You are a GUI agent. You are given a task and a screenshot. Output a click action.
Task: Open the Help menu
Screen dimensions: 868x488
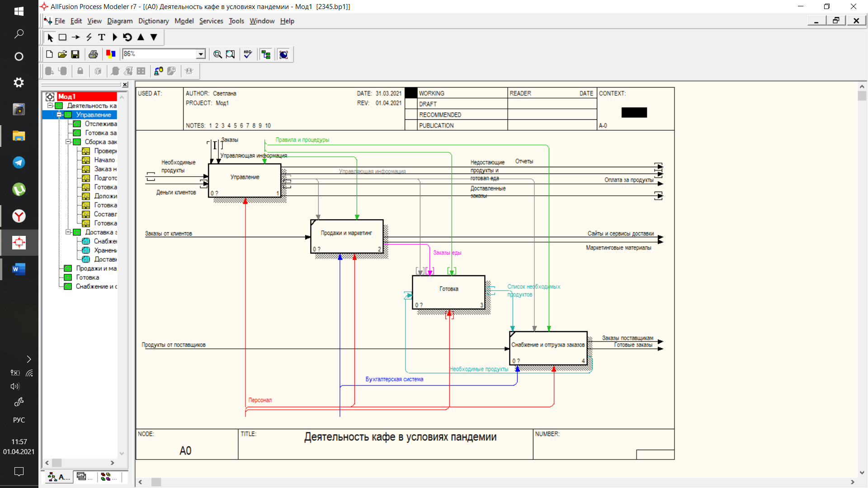point(287,21)
